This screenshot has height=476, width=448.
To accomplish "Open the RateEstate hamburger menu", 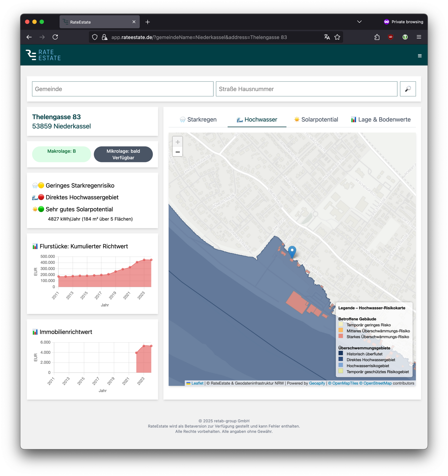I will coord(419,56).
